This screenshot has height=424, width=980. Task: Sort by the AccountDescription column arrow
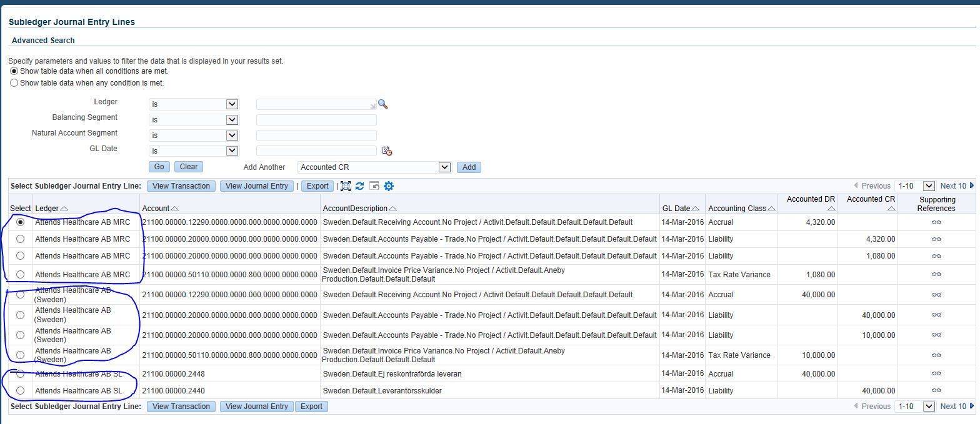click(392, 209)
